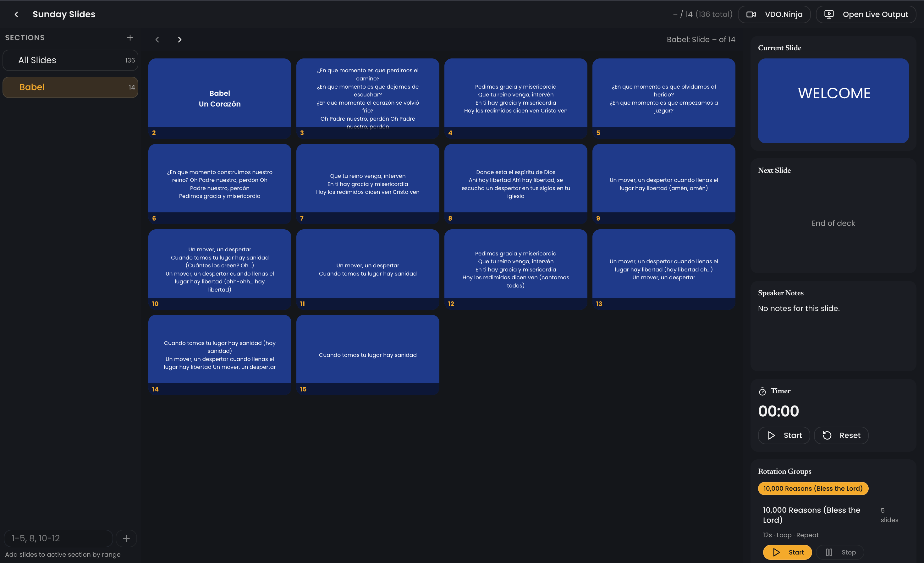Stop the rotation group playback
924x563 pixels.
click(840, 552)
